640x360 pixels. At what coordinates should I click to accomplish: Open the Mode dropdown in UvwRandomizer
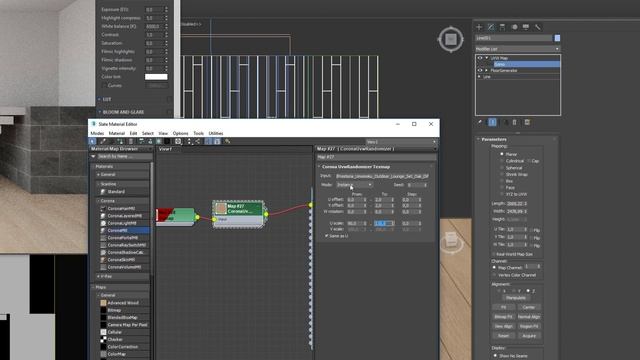[x=354, y=185]
